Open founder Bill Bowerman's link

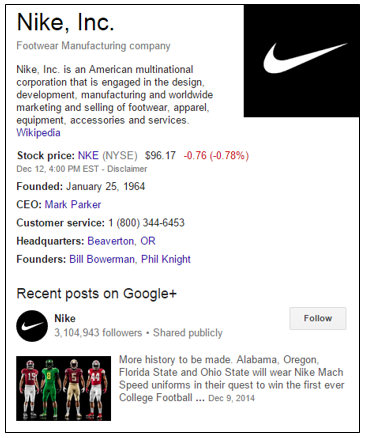(102, 259)
